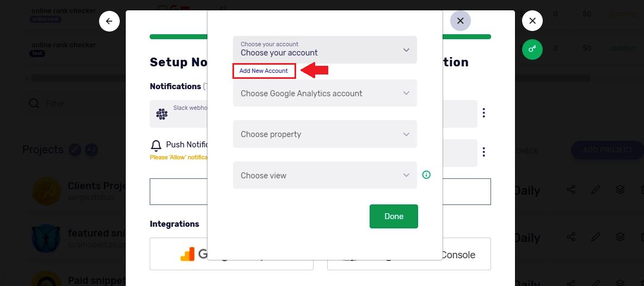Click the Filter search magnifier icon
This screenshot has width=644, height=286.
coord(34,103)
